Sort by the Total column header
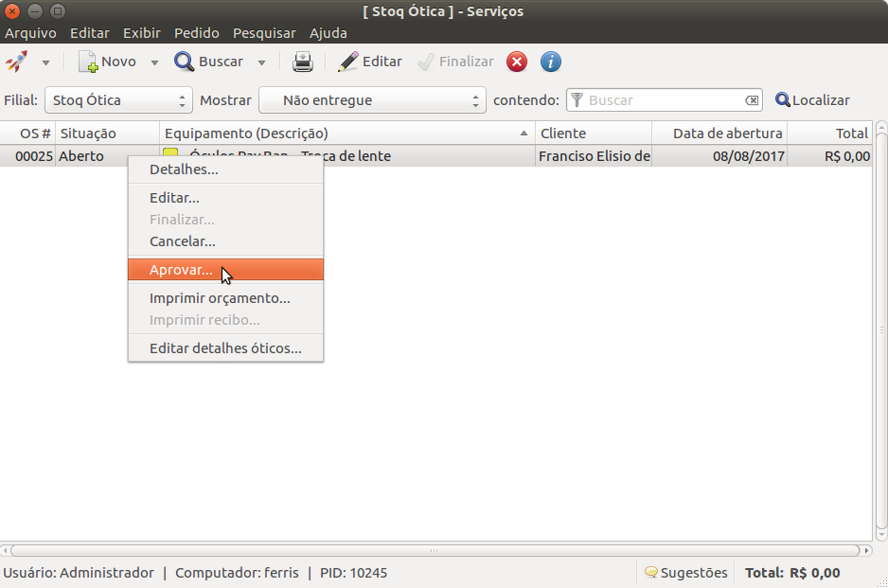This screenshot has height=588, width=888. 829,134
